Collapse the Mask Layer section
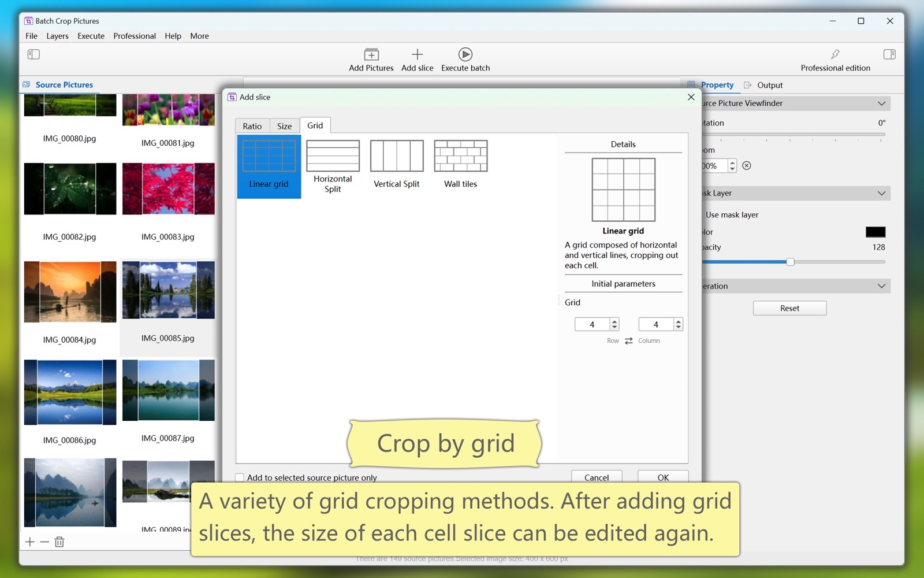This screenshot has width=924, height=578. point(881,193)
